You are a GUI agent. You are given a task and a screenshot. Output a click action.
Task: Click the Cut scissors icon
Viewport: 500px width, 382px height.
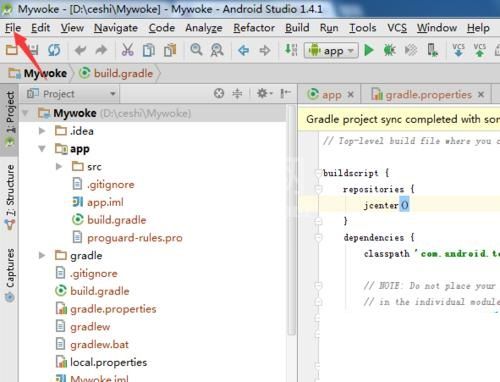pos(127,50)
